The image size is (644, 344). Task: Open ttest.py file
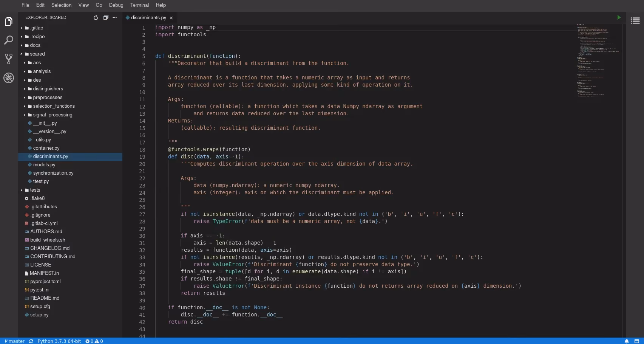point(70,181)
